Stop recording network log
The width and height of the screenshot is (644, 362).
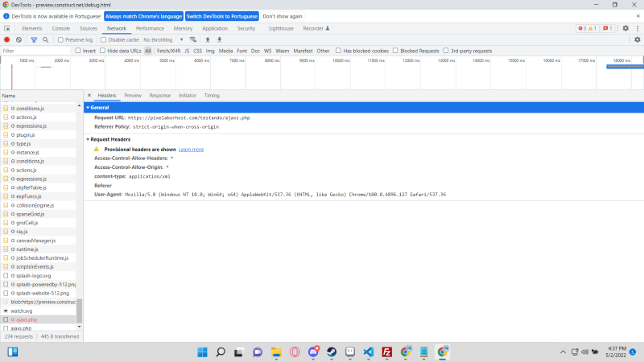click(x=7, y=39)
